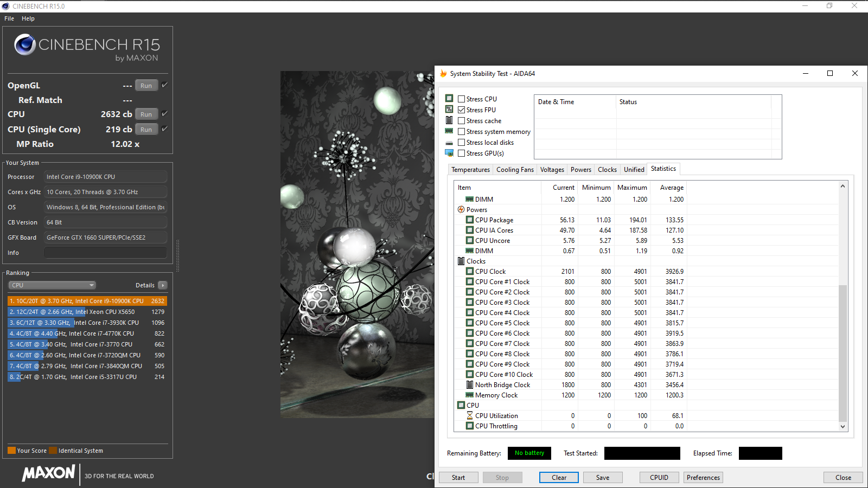The height and width of the screenshot is (488, 868).
Task: Uncheck the Stress FPU checkbox
Action: point(461,110)
